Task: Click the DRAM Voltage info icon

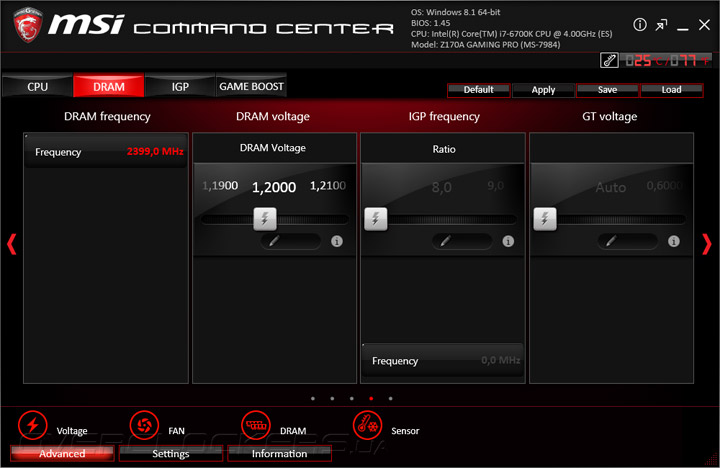Action: click(337, 241)
